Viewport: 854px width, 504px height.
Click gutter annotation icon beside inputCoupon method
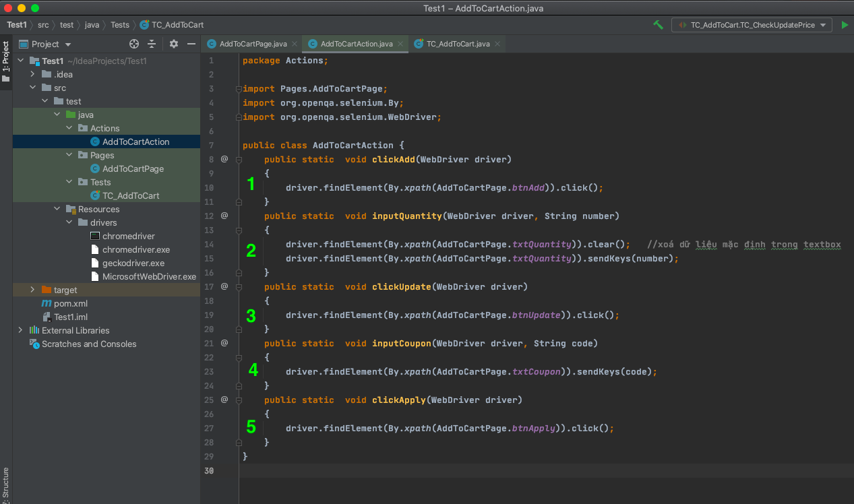224,343
